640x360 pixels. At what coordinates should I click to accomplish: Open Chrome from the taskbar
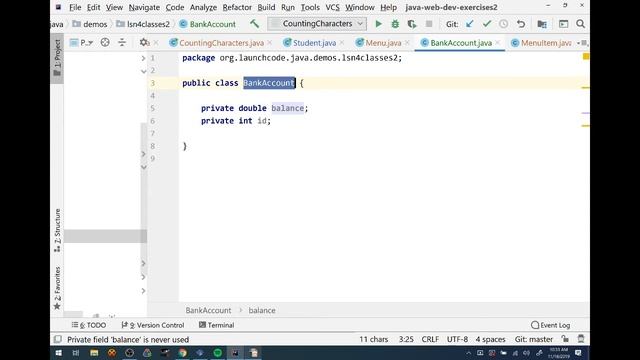point(182,353)
